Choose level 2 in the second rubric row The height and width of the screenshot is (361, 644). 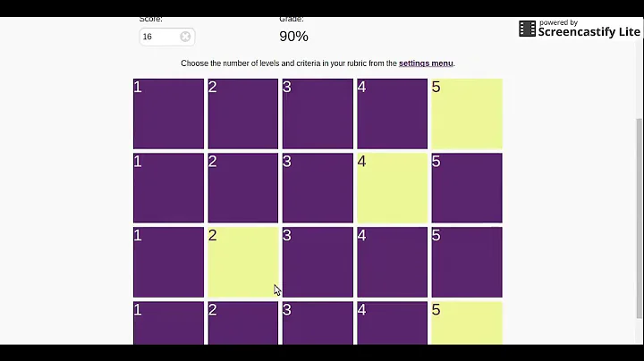[x=243, y=188]
